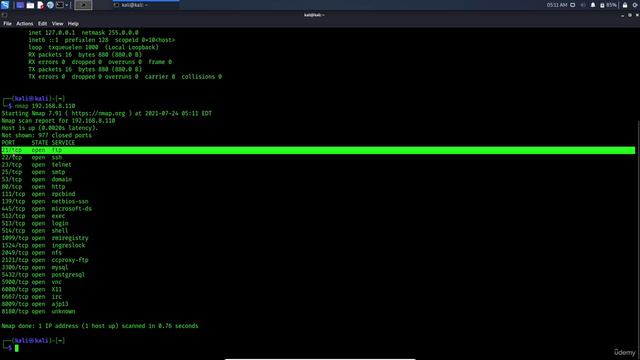Open the Help menu
640x360 pixels.
[73, 24]
